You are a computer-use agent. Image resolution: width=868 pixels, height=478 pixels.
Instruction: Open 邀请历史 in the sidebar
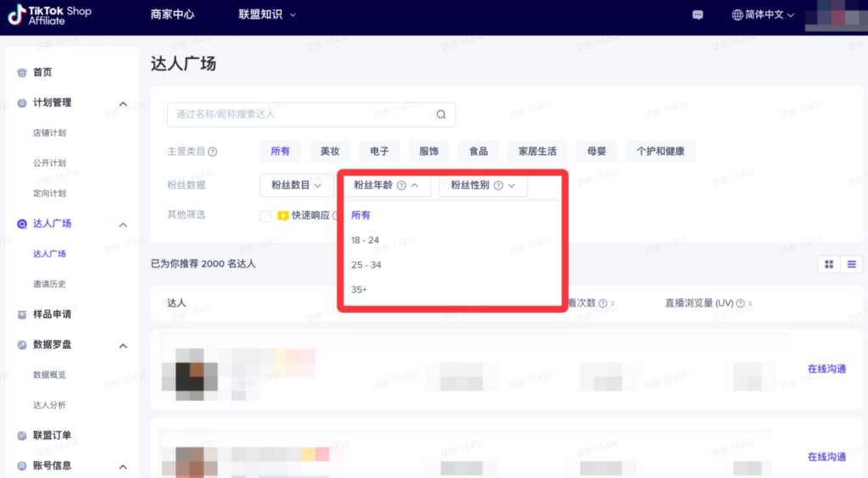49,285
